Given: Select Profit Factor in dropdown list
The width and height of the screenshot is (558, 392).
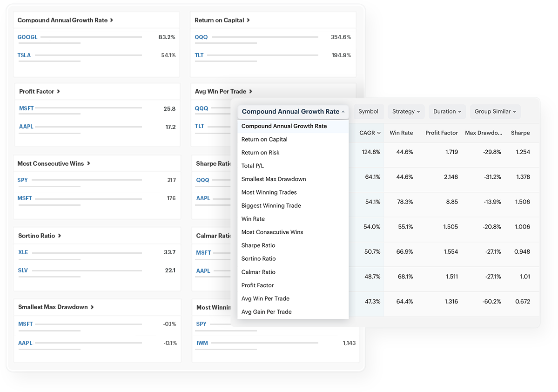Looking at the screenshot, I should pyautogui.click(x=293, y=285).
